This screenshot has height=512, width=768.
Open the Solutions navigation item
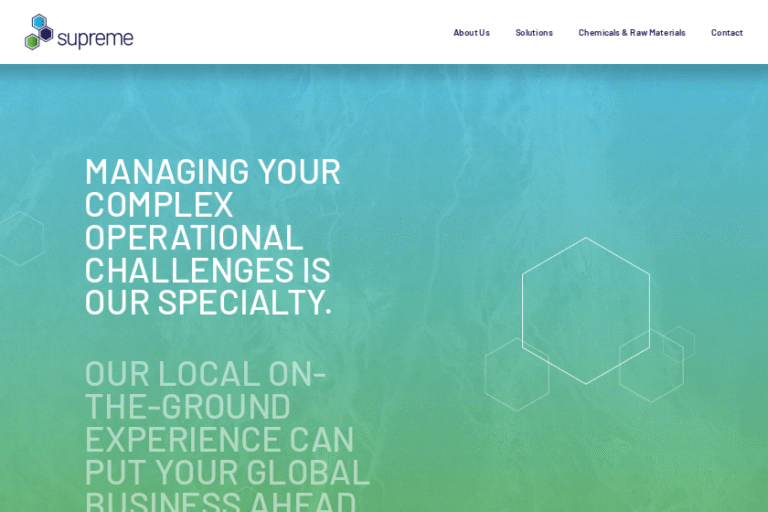point(534,33)
